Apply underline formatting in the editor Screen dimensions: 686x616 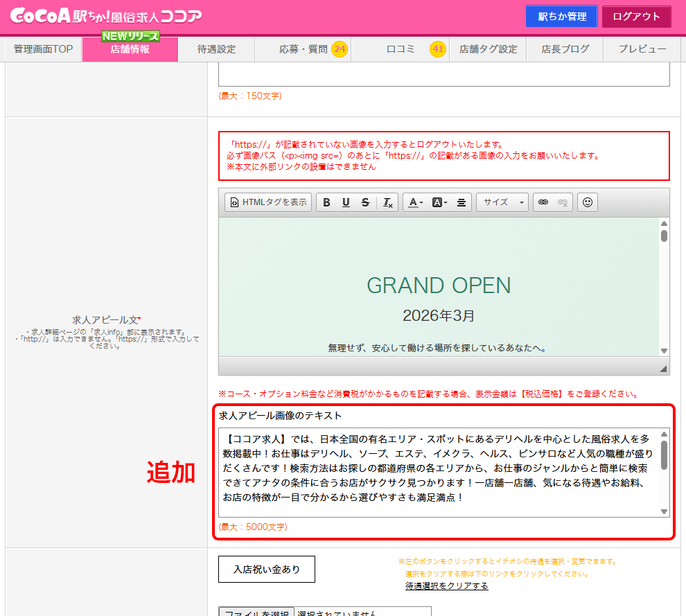(346, 202)
